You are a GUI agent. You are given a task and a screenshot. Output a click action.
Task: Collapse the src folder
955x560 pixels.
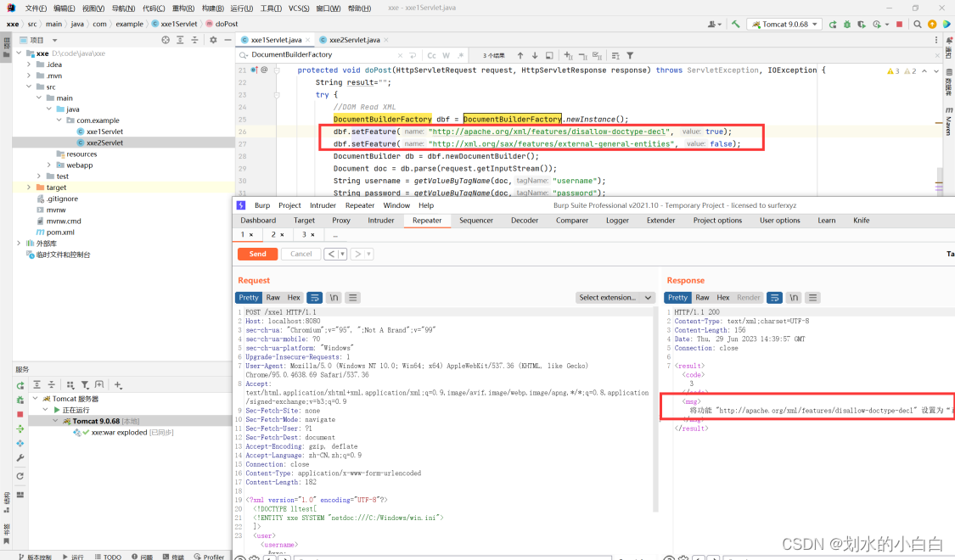pyautogui.click(x=29, y=87)
